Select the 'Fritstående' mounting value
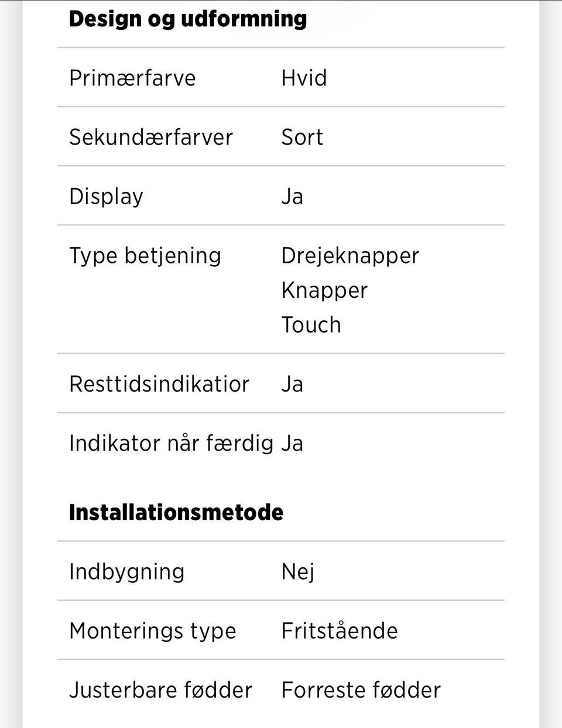 (340, 631)
